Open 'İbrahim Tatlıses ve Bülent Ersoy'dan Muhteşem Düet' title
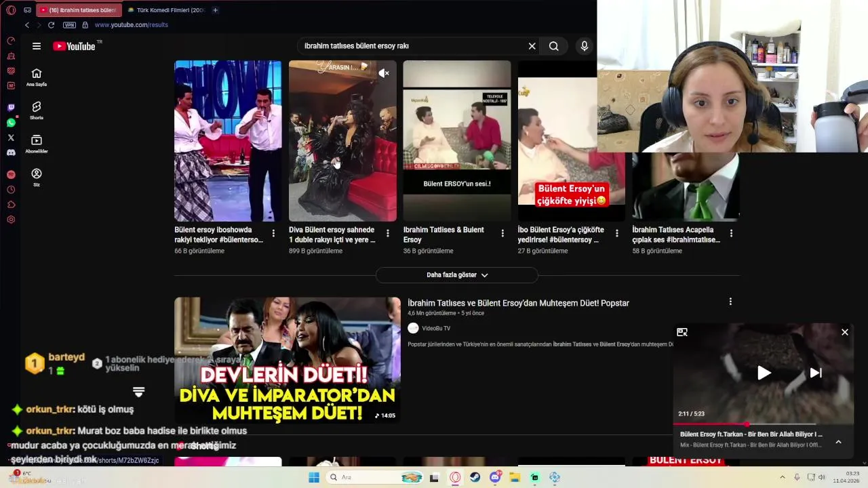 (x=518, y=303)
